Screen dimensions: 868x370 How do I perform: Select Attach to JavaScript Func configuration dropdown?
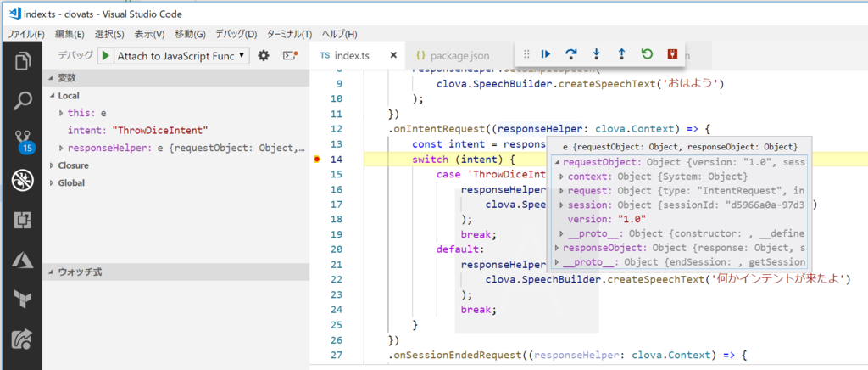181,55
